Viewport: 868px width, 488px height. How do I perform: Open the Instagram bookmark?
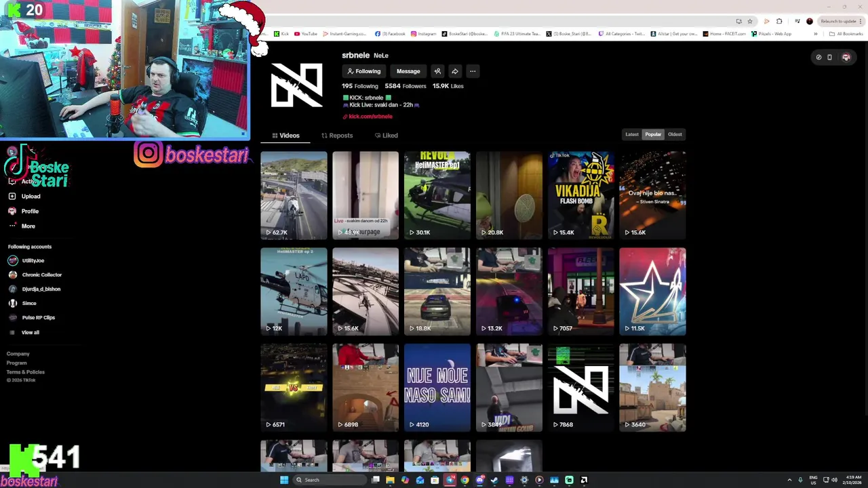(423, 34)
